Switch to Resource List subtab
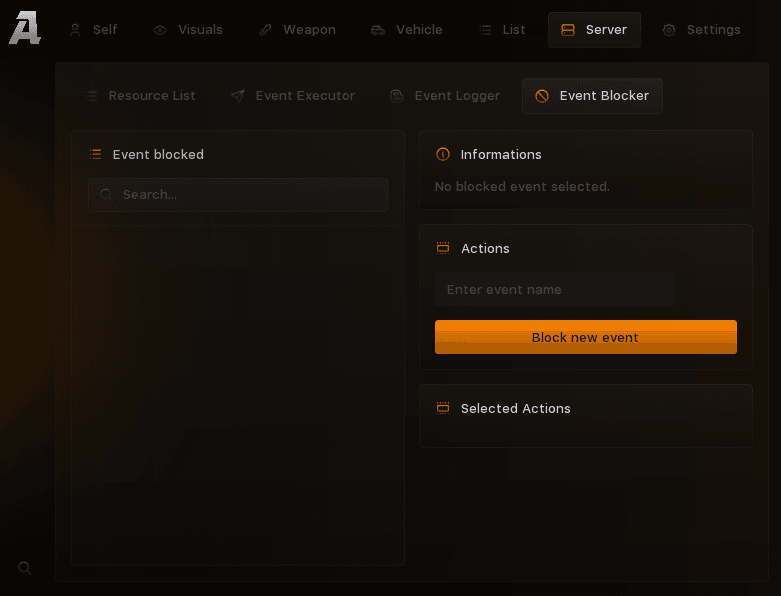Viewport: 781px width, 596px height. (140, 96)
